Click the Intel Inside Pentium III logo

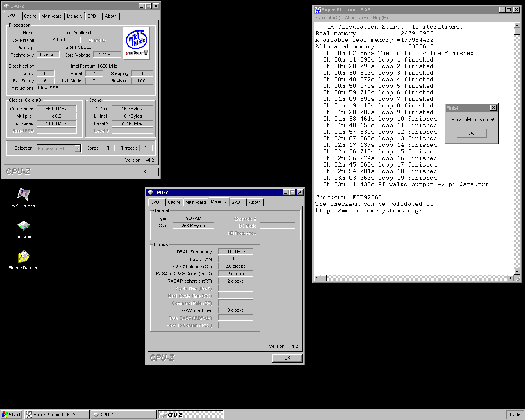pyautogui.click(x=137, y=43)
